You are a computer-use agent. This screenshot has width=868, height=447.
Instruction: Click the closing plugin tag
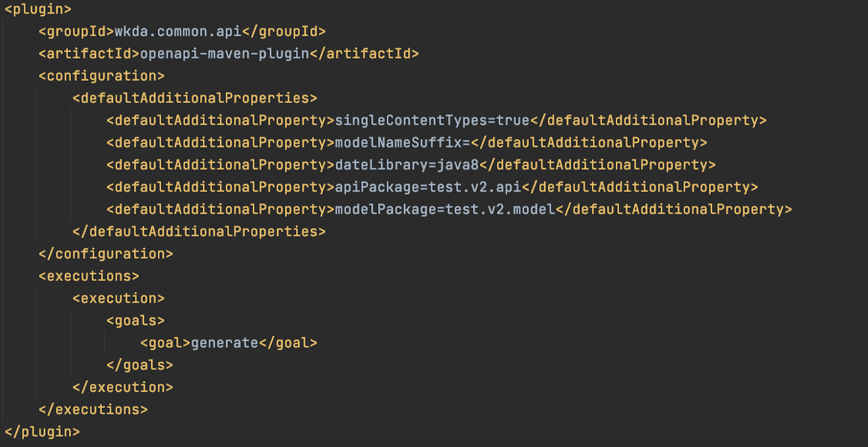(x=42, y=432)
